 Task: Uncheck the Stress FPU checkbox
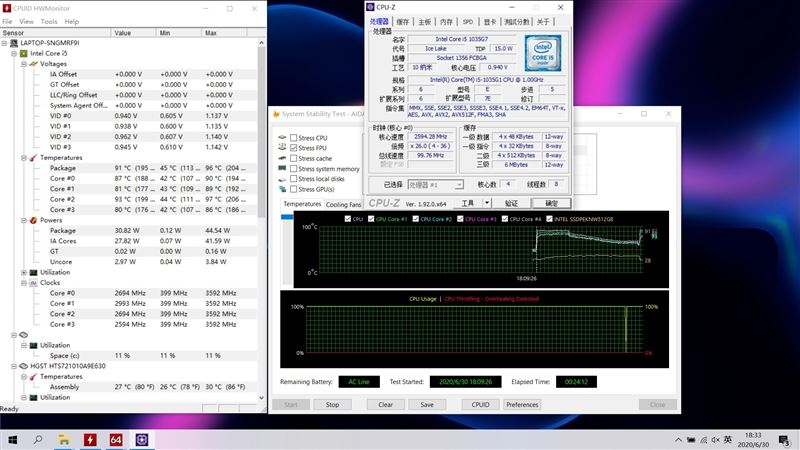[x=293, y=147]
